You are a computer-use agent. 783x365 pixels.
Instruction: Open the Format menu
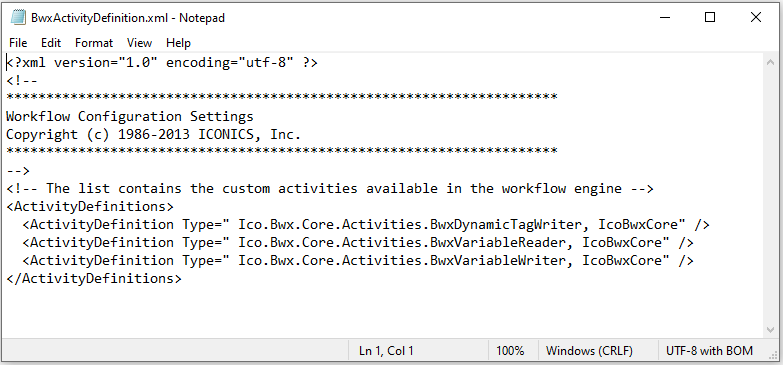tap(94, 43)
